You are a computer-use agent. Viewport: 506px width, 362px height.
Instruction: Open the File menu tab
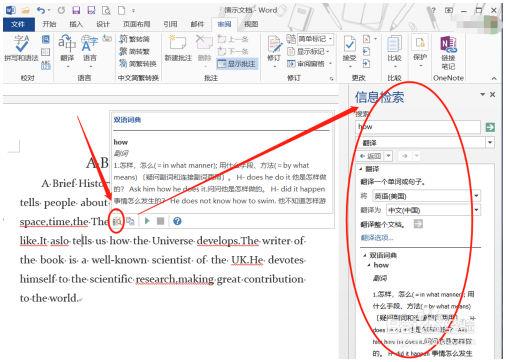pos(18,24)
